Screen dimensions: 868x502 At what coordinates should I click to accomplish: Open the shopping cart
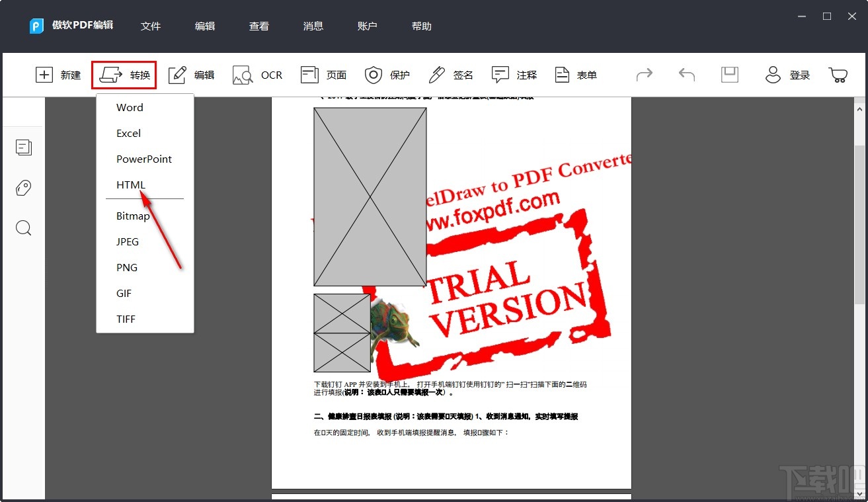[838, 75]
